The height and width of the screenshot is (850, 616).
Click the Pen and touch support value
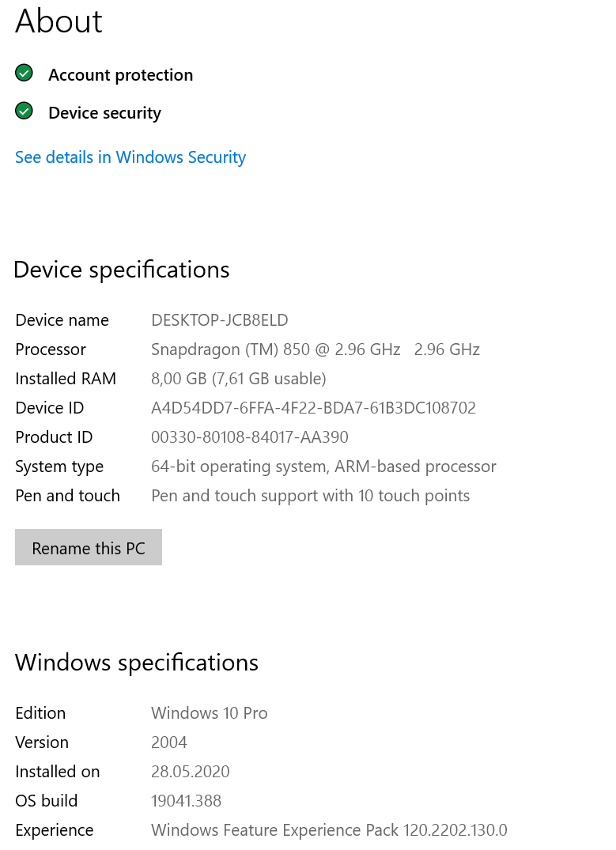coord(310,496)
